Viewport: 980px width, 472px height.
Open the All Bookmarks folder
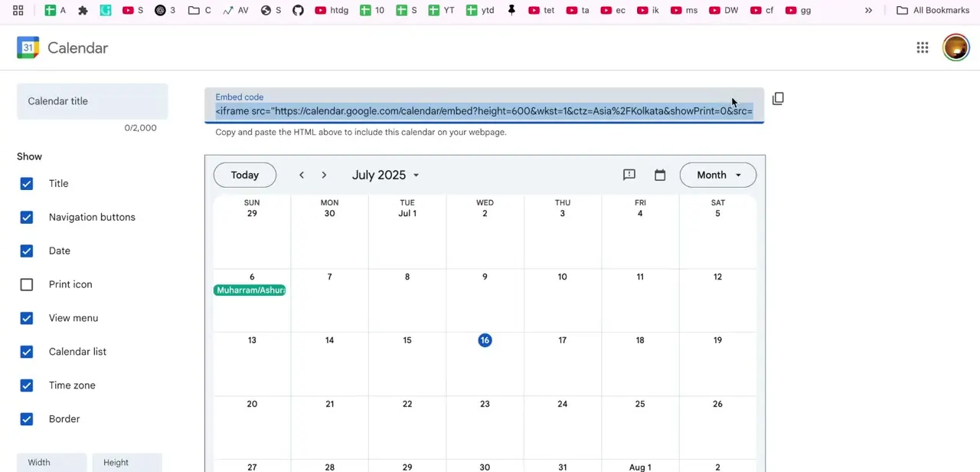933,10
